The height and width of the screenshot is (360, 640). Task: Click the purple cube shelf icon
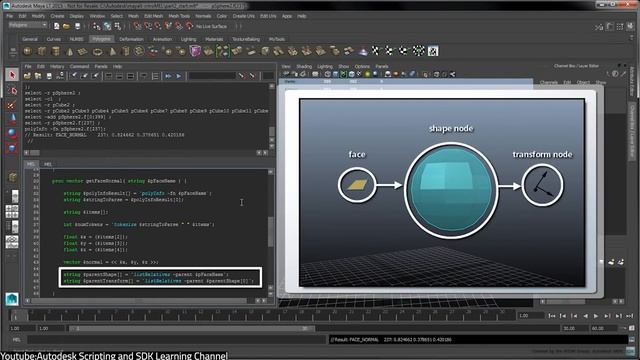pyautogui.click(x=195, y=51)
